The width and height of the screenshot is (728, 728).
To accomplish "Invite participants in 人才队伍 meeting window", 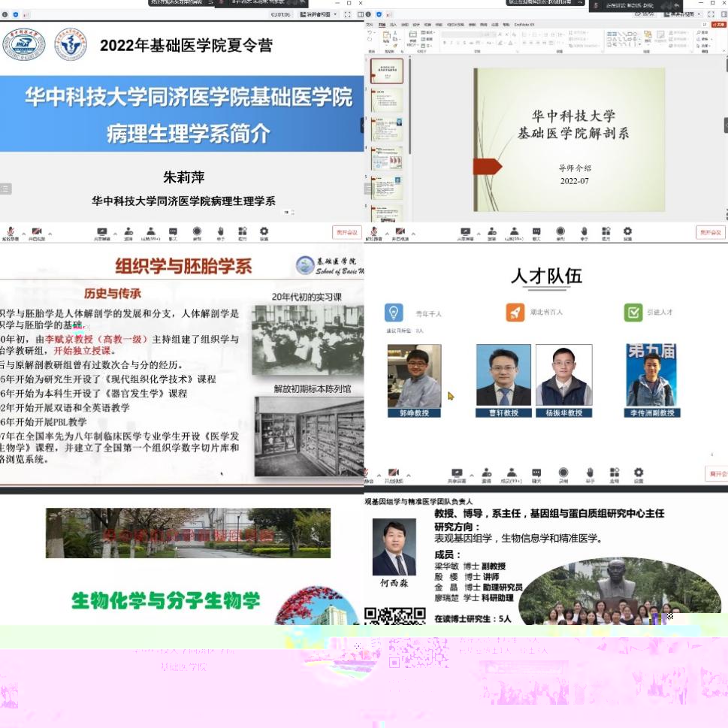I will click(x=487, y=475).
